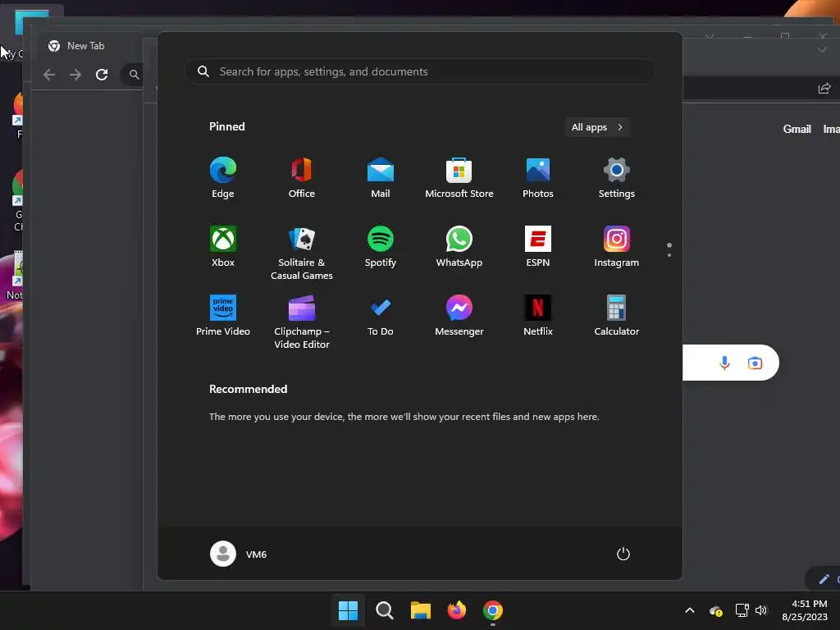
Task: Click Chrome's forward arrow button
Action: (75, 75)
